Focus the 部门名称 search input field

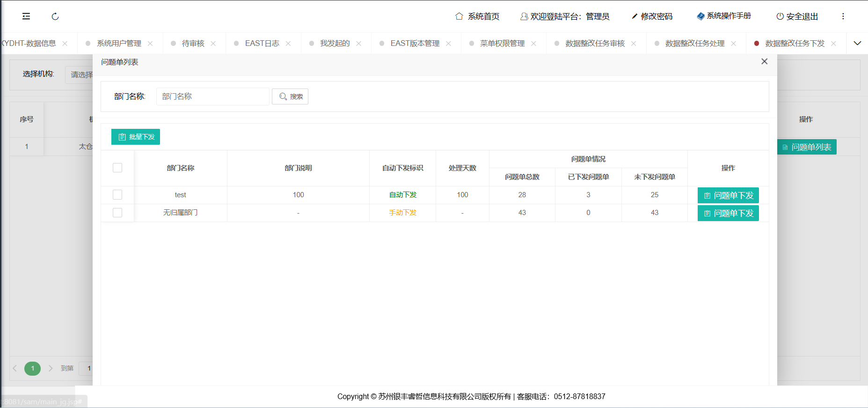click(x=212, y=96)
